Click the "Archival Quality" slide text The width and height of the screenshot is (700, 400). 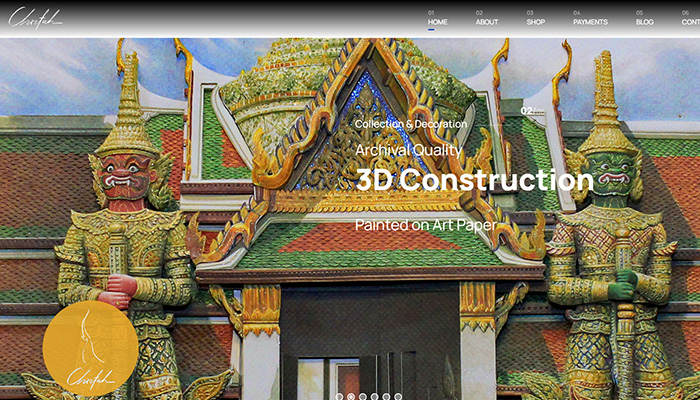[x=408, y=150]
